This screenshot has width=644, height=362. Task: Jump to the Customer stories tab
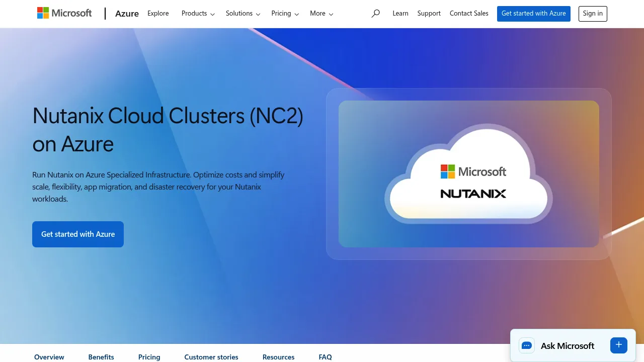[x=211, y=357]
